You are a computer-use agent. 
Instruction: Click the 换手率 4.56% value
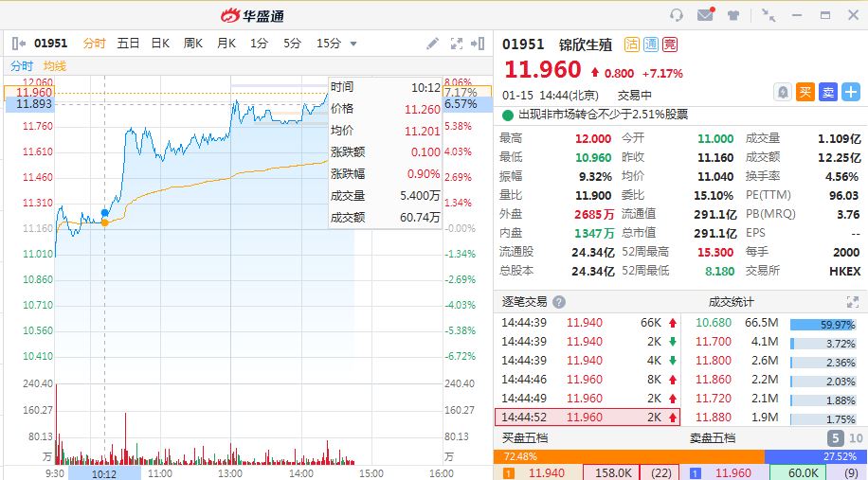tap(841, 177)
